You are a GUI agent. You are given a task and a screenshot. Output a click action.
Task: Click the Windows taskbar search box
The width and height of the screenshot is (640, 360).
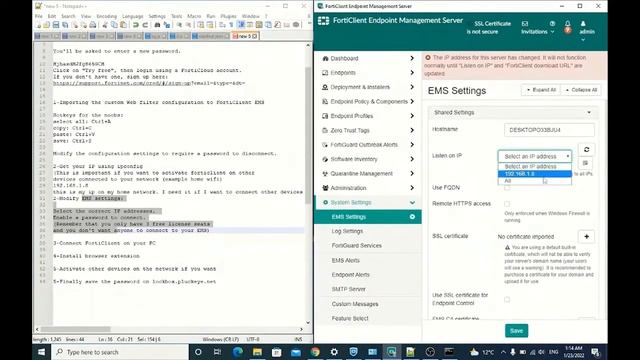(120, 352)
